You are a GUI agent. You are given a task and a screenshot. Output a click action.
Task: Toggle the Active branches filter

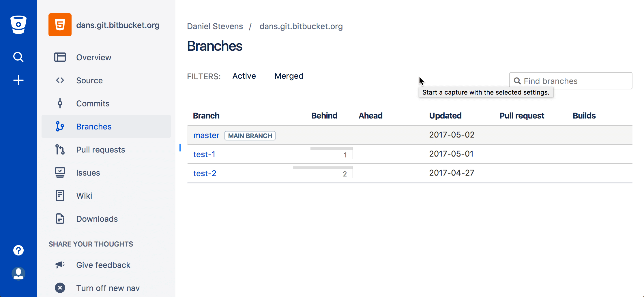[x=244, y=76]
